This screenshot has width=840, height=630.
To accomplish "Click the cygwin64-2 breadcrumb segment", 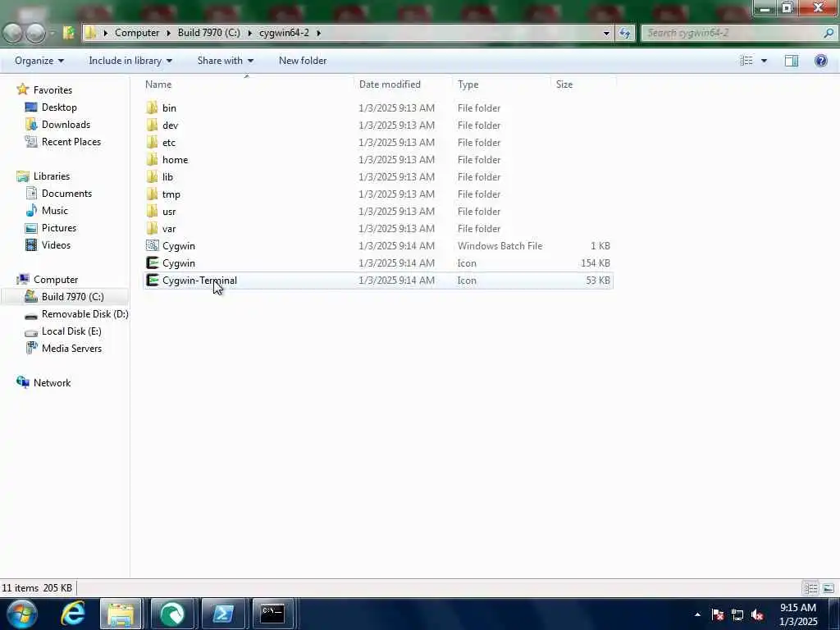I will 284,33.
